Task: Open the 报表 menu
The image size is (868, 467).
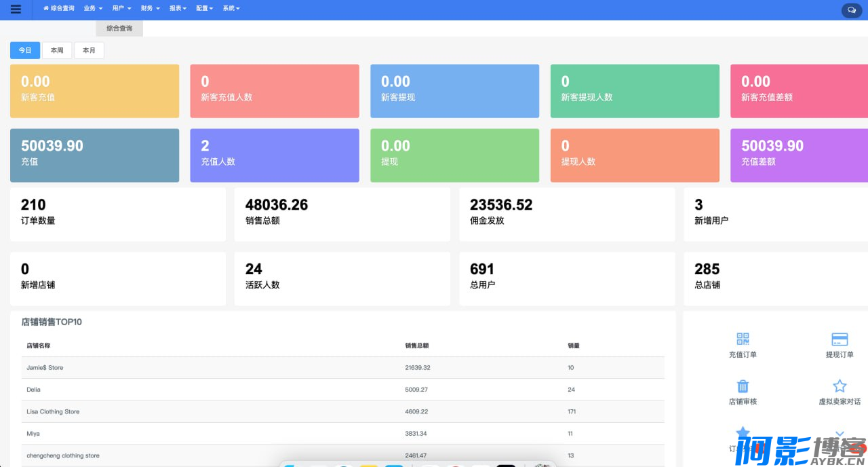Action: click(x=178, y=8)
